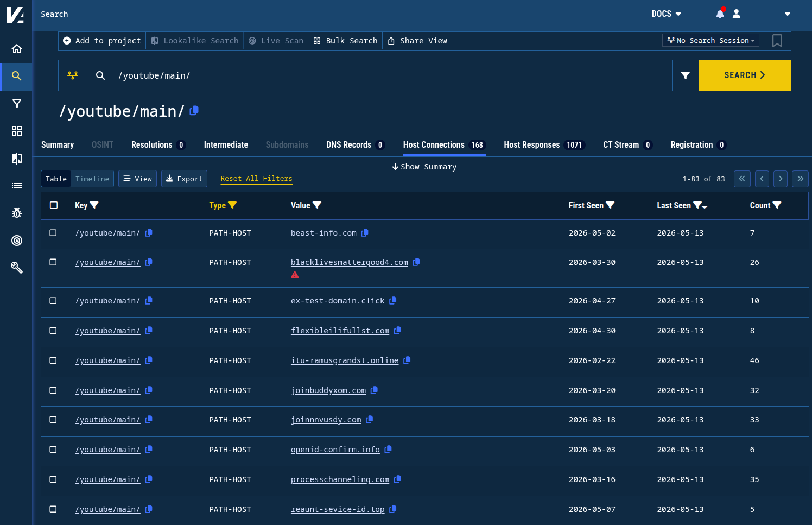
Task: Go to next results page
Action: (781, 179)
